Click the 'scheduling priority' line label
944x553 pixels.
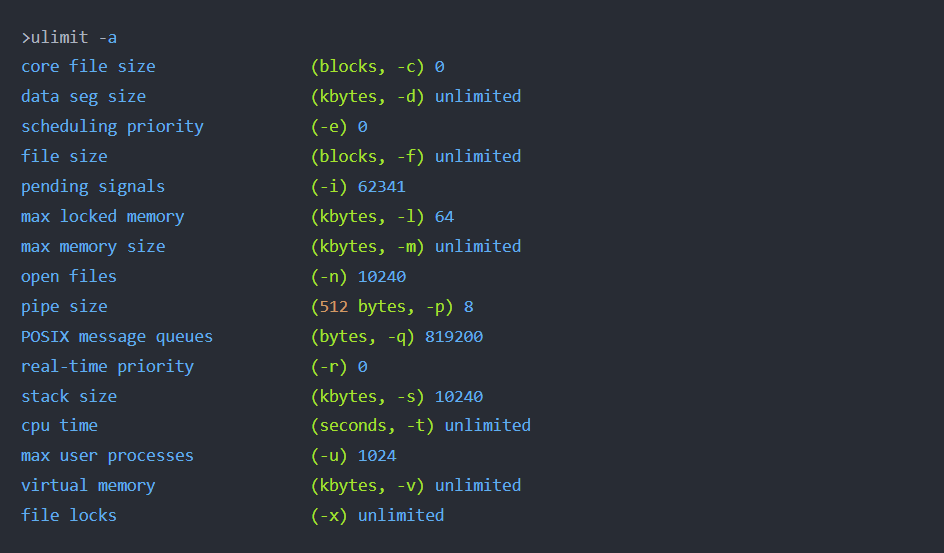pyautogui.click(x=112, y=126)
